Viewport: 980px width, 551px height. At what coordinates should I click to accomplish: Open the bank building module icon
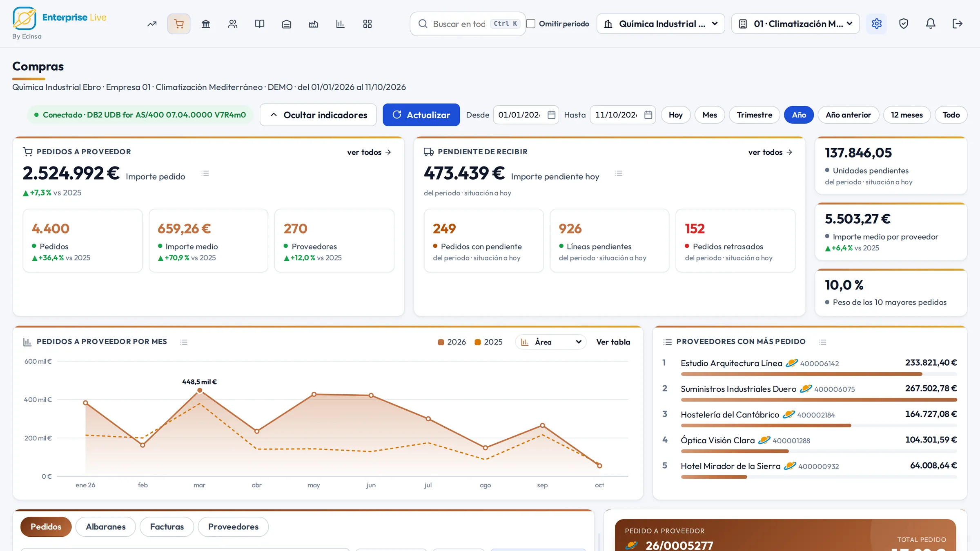(206, 24)
